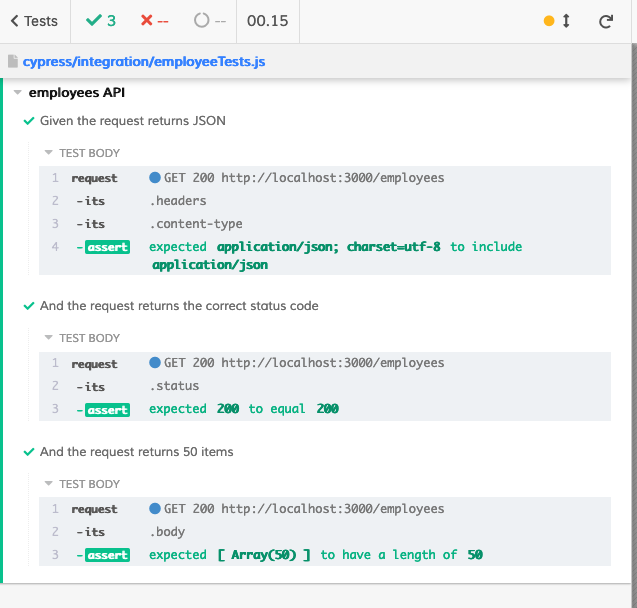This screenshot has width=637, height=608.
Task: Click 'expected 200 to equal 200' text
Action: pos(244,409)
